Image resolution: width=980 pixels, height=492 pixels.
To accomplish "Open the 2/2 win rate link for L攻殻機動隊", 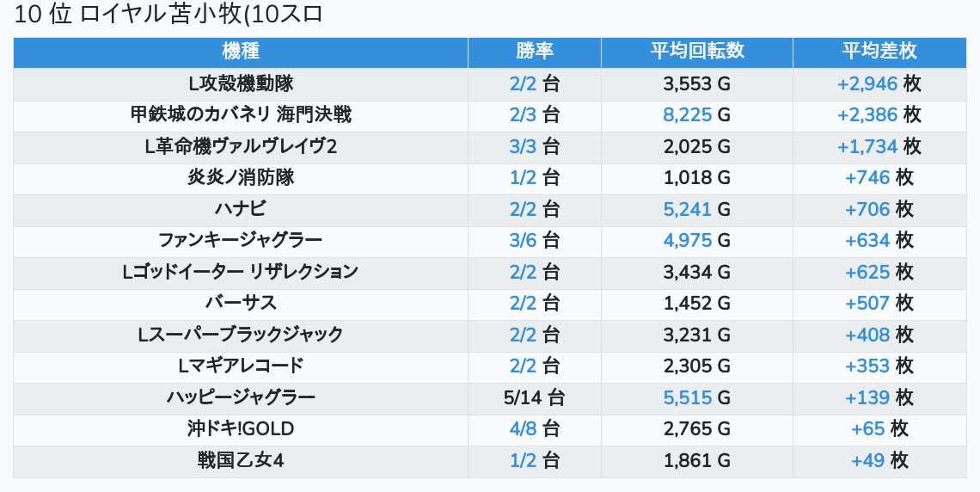I will [x=523, y=83].
